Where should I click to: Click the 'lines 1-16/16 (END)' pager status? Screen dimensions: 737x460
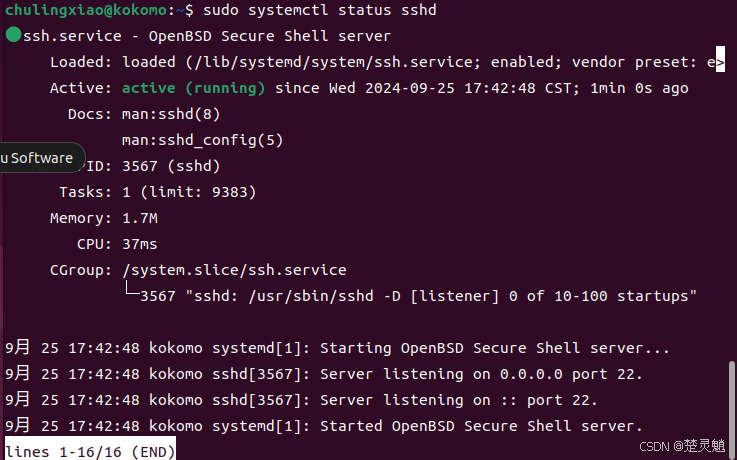tap(90, 452)
